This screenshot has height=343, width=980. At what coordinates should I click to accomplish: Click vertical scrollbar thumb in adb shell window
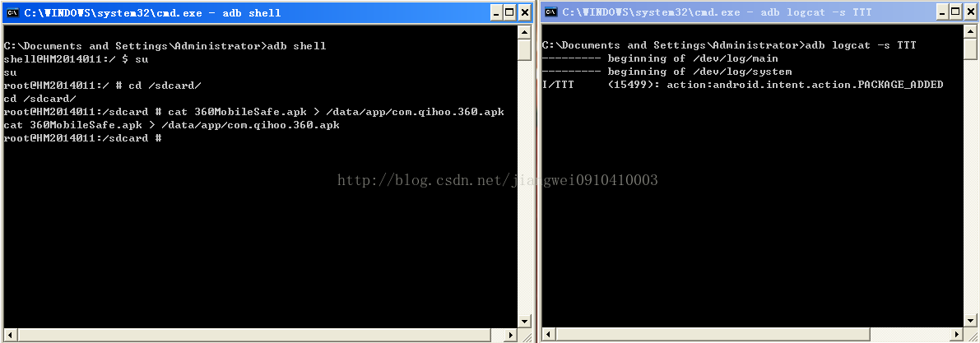pos(525,49)
